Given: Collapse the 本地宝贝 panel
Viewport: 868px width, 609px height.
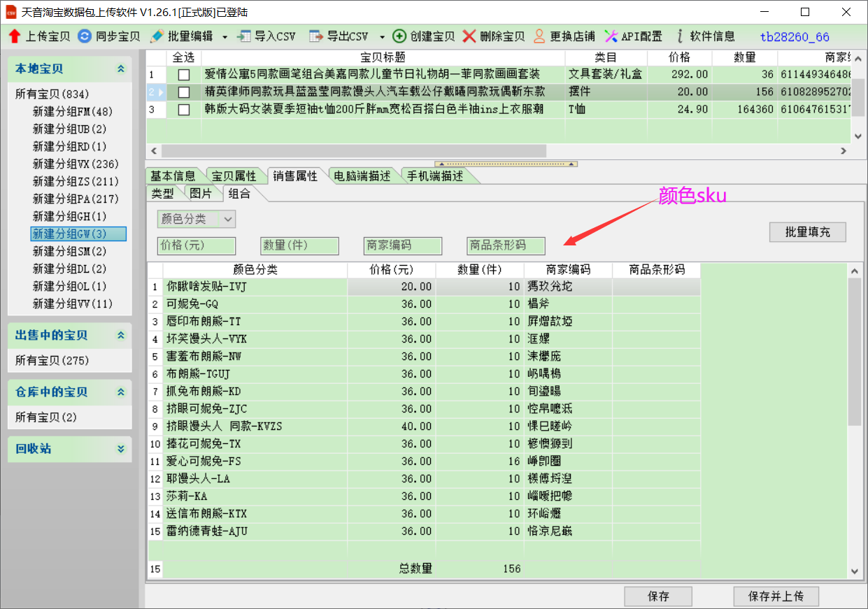Looking at the screenshot, I should (x=121, y=69).
